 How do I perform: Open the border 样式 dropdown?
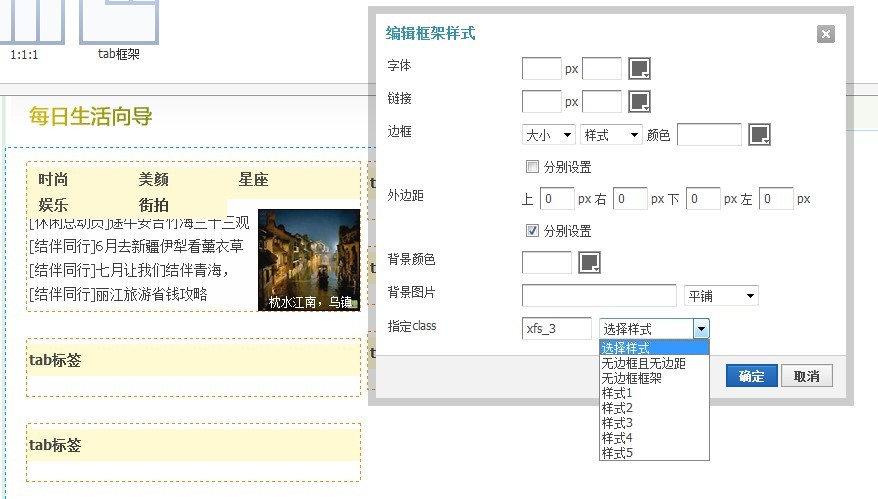(x=611, y=134)
